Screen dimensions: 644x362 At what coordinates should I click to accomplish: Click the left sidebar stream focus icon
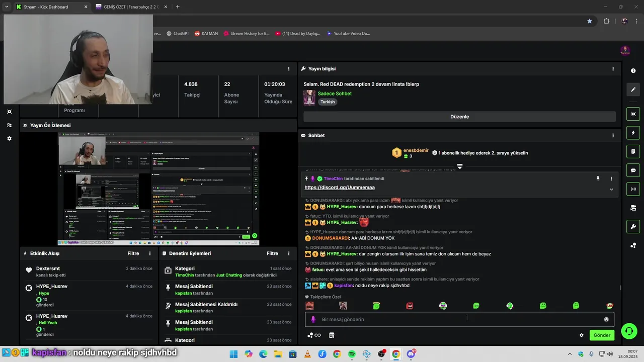point(9,112)
